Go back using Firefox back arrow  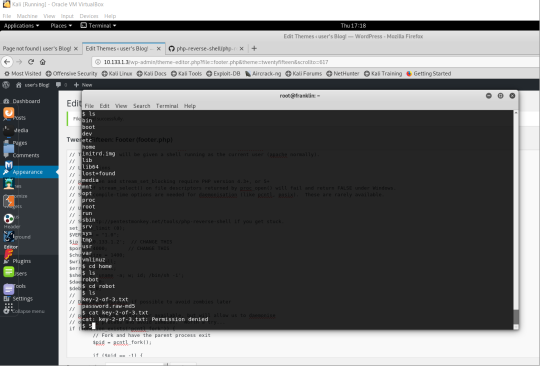(7, 62)
